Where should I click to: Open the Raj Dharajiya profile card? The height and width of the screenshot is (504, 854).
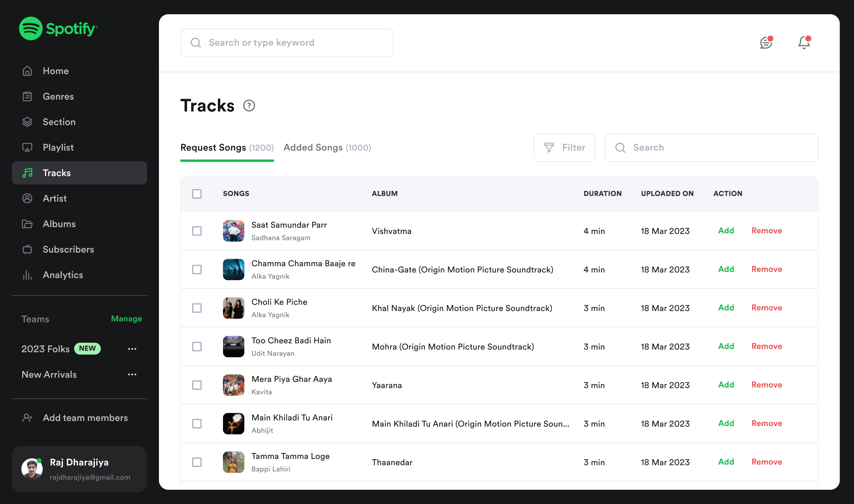pos(79,469)
